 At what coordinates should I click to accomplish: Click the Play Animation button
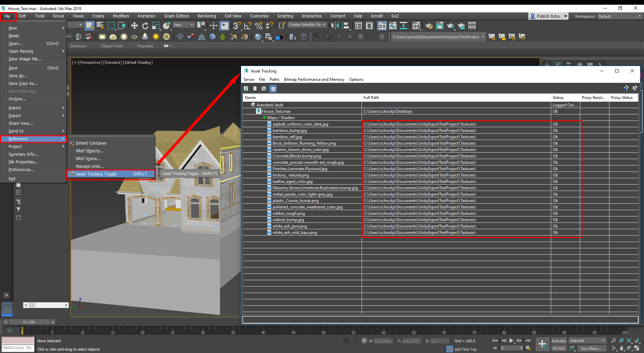tap(512, 341)
